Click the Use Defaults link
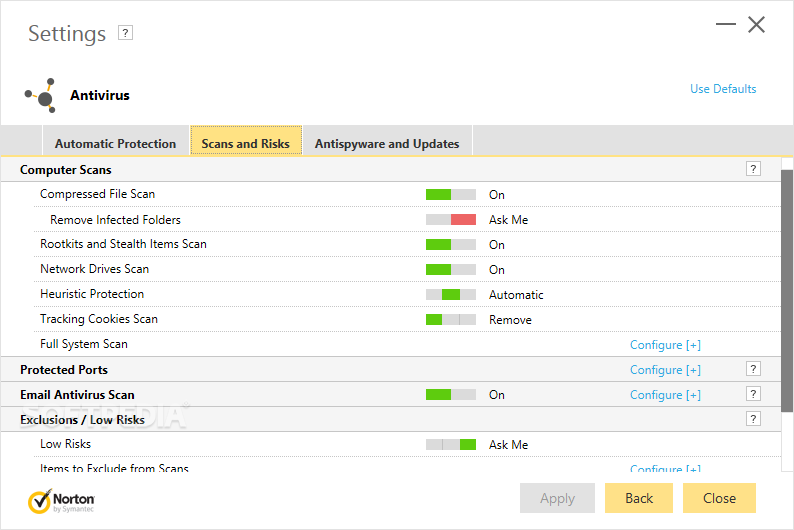The image size is (794, 530). (723, 89)
